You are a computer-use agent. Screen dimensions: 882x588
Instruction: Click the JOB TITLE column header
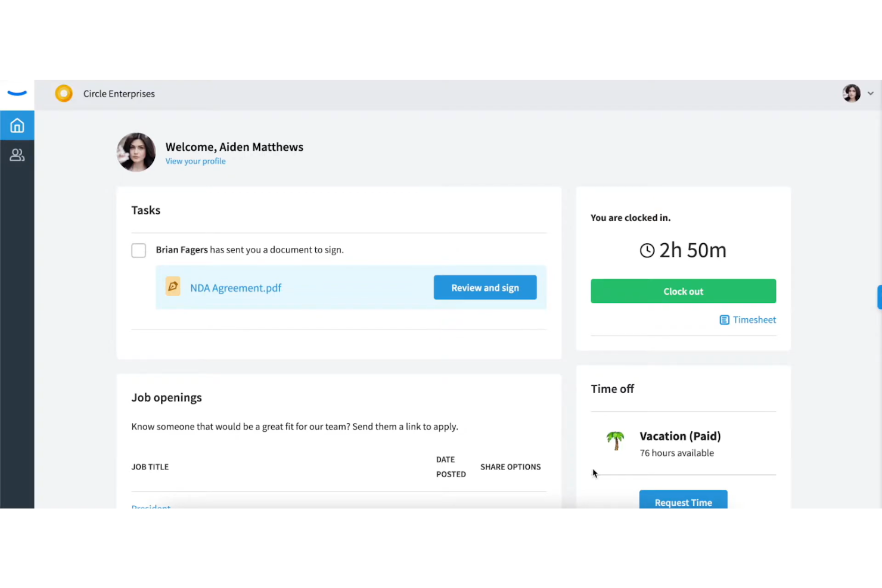[x=150, y=466]
